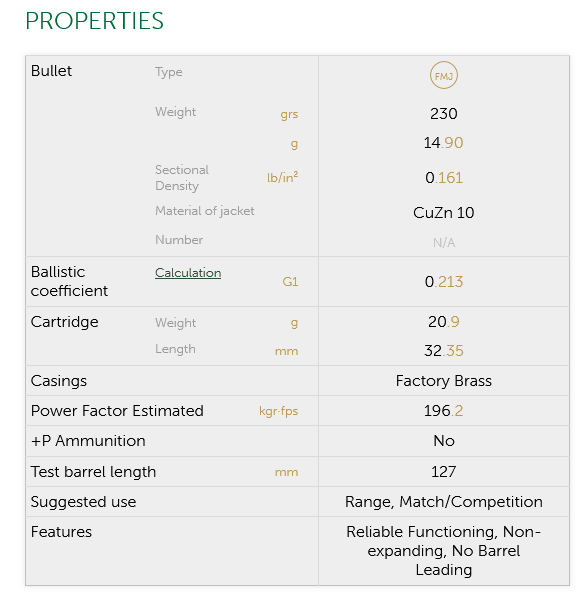Click the 14.90 gram weight value
Image resolution: width=588 pixels, height=607 pixels.
[443, 143]
